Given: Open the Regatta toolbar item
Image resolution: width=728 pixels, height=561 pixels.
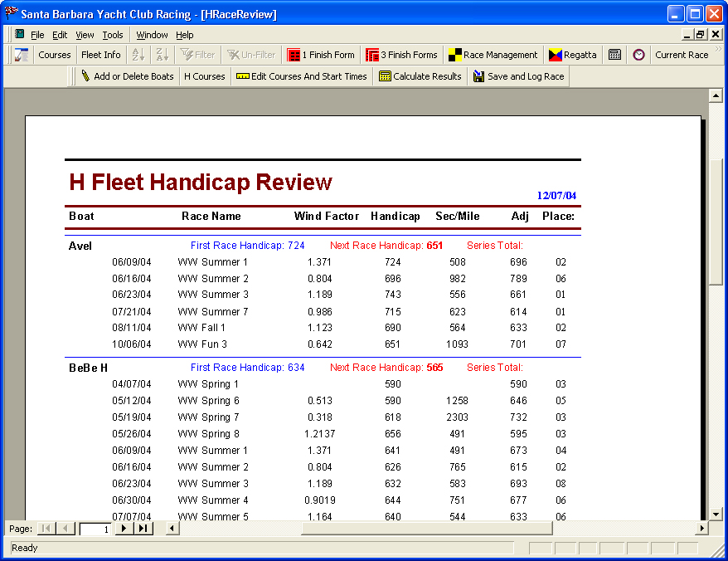Looking at the screenshot, I should (572, 55).
